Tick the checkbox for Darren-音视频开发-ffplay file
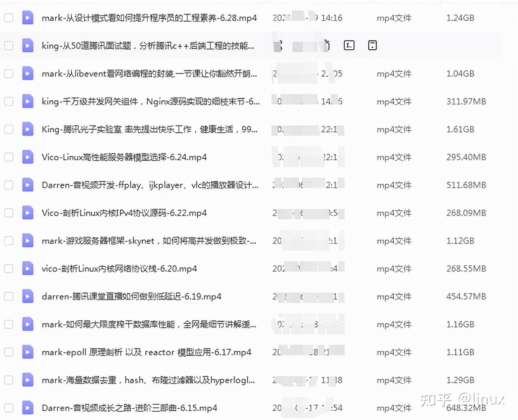Viewport: 518px width, 420px height. [x=8, y=185]
